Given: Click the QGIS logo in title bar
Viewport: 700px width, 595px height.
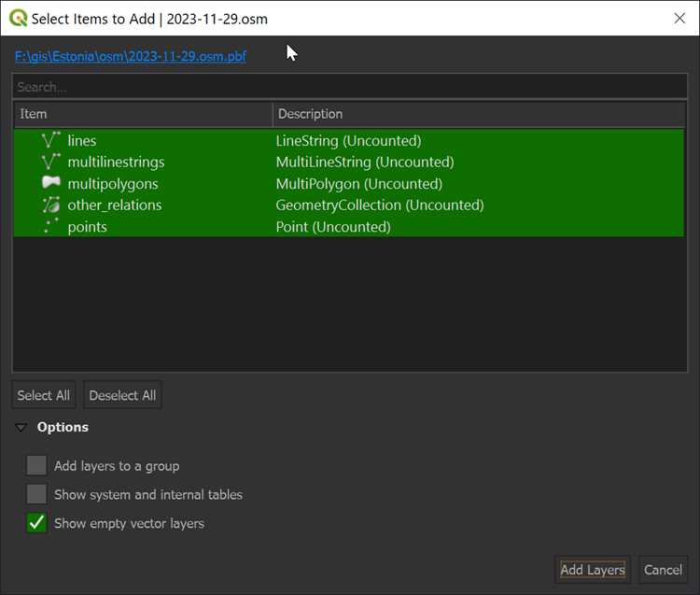Looking at the screenshot, I should coord(18,19).
